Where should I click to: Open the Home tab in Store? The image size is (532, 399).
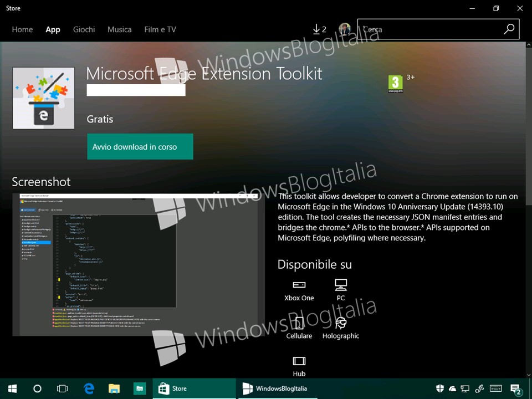click(x=22, y=29)
